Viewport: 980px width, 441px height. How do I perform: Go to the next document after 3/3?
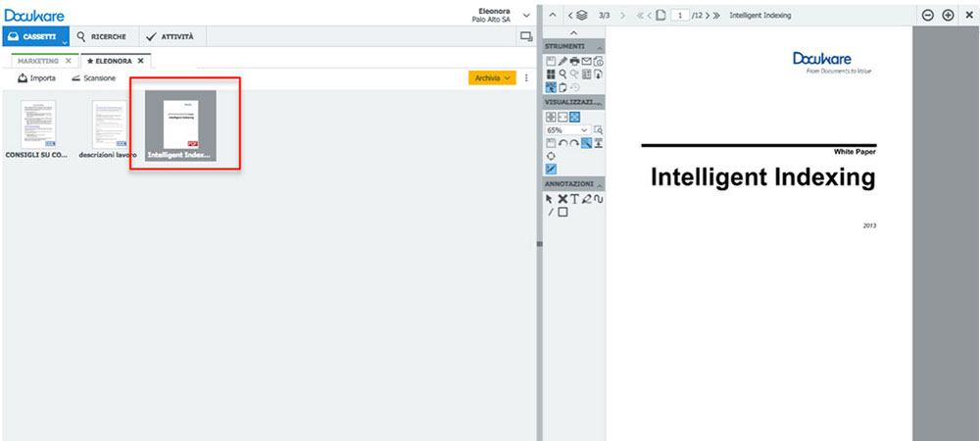coord(622,15)
